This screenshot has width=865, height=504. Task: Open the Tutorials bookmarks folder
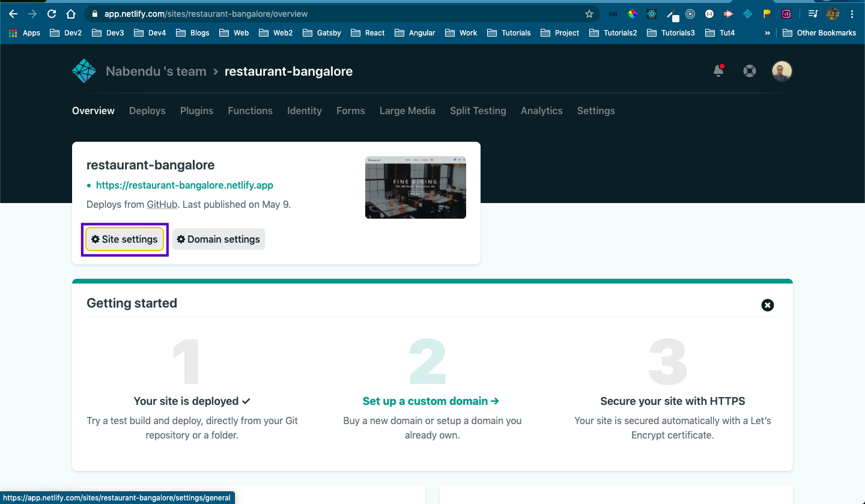pyautogui.click(x=509, y=33)
